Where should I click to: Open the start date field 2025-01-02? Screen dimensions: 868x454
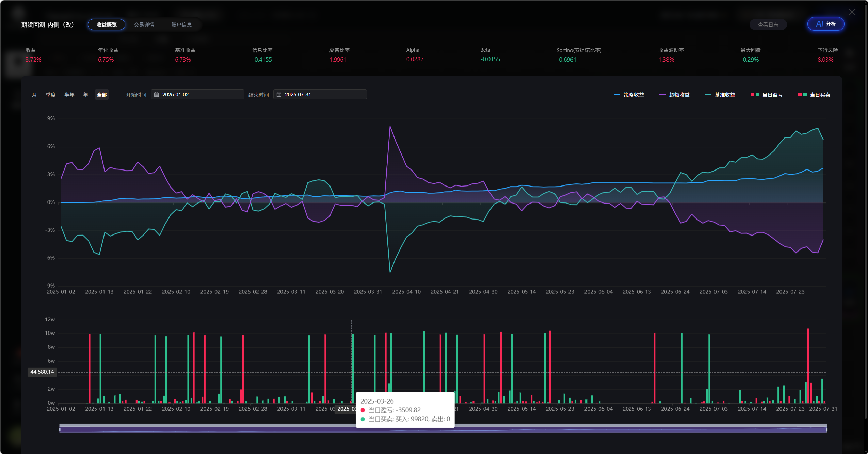pyautogui.click(x=197, y=94)
